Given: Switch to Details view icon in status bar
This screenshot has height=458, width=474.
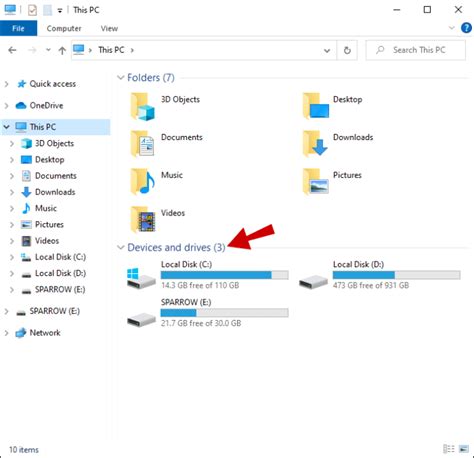Looking at the screenshot, I should [x=449, y=449].
